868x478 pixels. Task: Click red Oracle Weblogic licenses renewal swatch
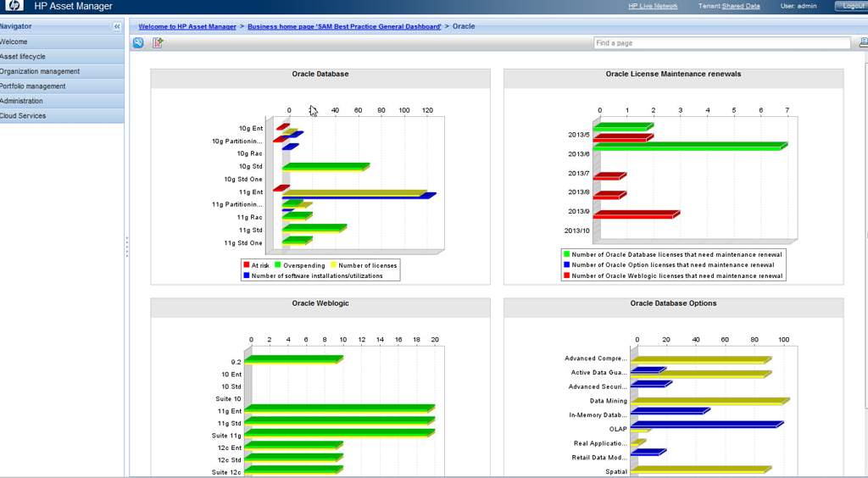pyautogui.click(x=566, y=275)
